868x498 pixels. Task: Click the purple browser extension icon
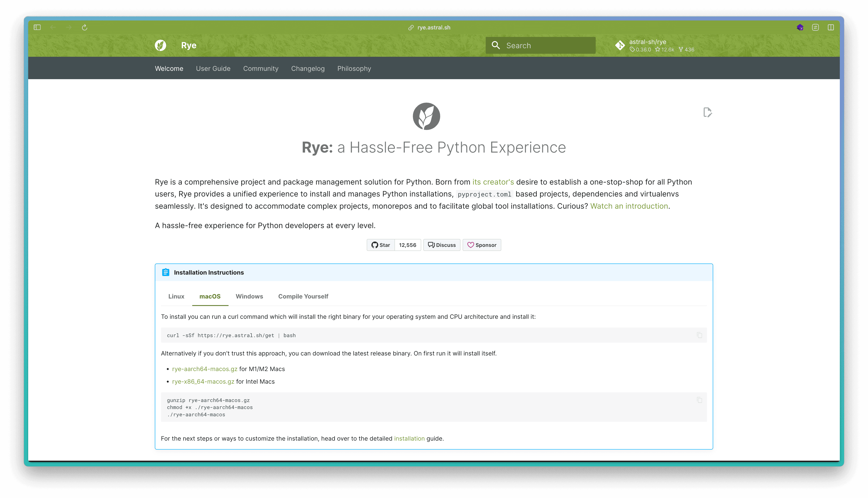point(800,27)
